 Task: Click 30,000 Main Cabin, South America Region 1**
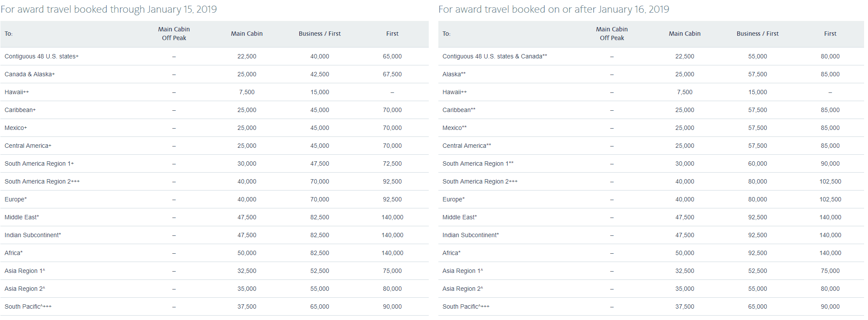(x=685, y=163)
